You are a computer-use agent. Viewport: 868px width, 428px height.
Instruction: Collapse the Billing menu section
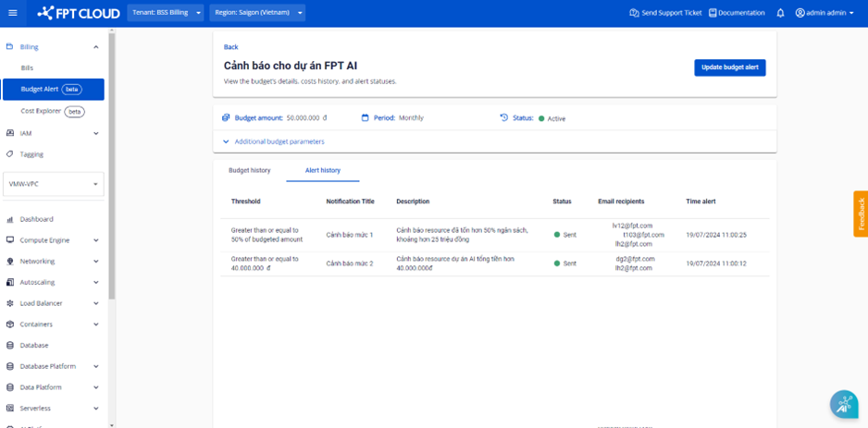coord(95,47)
